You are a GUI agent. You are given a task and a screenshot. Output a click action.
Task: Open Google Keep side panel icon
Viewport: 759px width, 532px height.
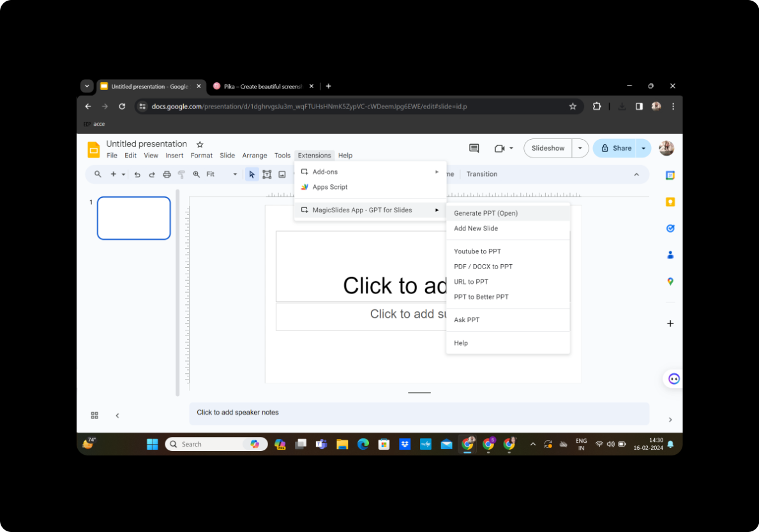click(670, 202)
